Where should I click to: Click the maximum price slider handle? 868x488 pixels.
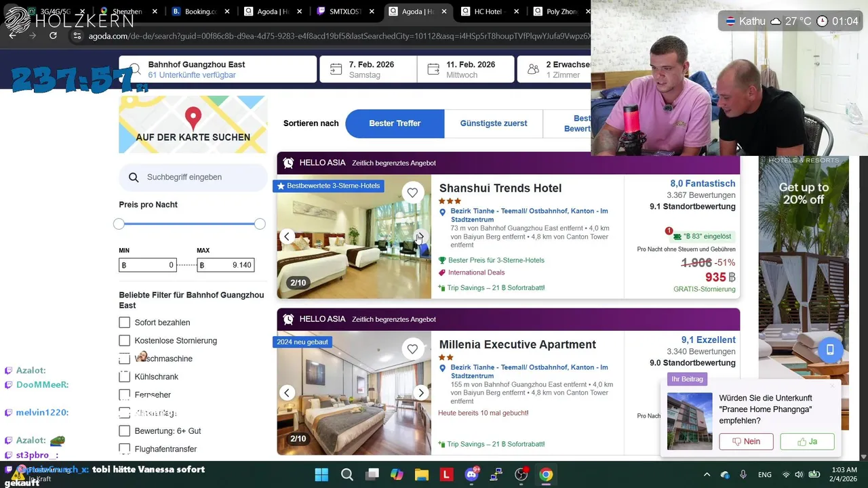[260, 224]
